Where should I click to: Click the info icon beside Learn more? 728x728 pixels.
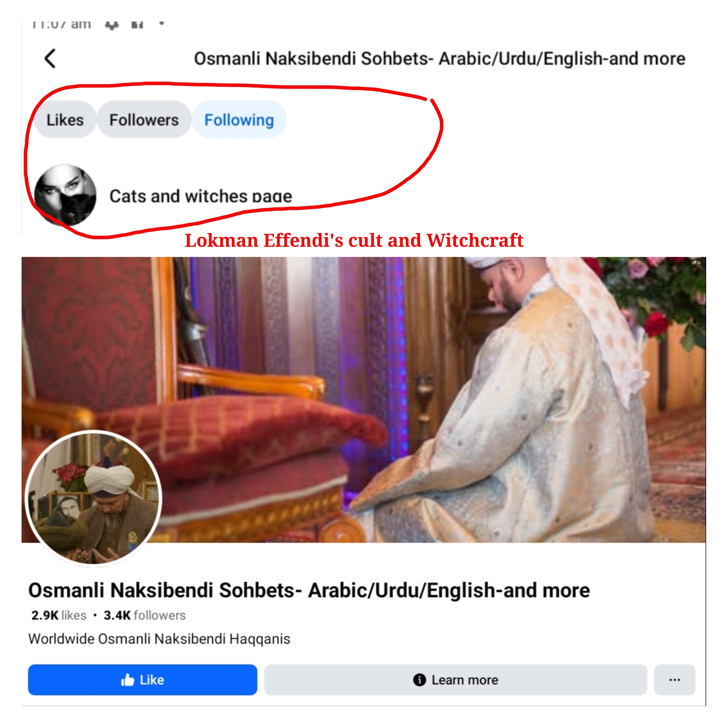pyautogui.click(x=419, y=680)
